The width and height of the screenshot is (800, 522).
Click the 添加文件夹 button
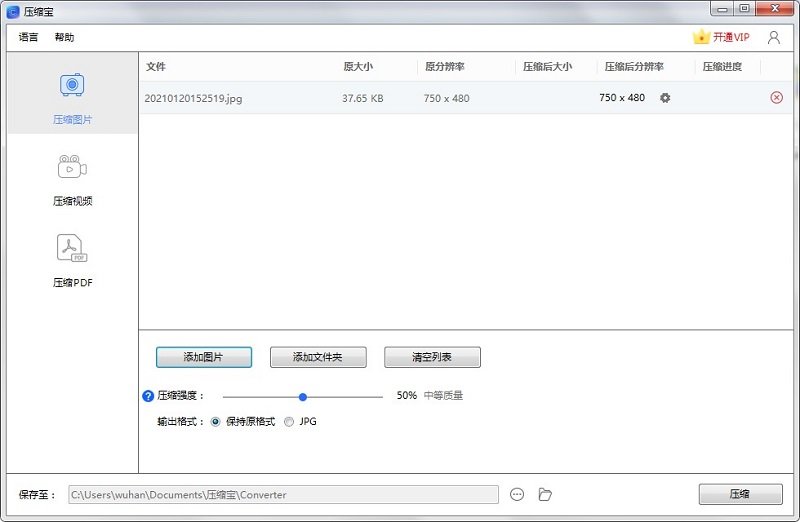pos(318,357)
